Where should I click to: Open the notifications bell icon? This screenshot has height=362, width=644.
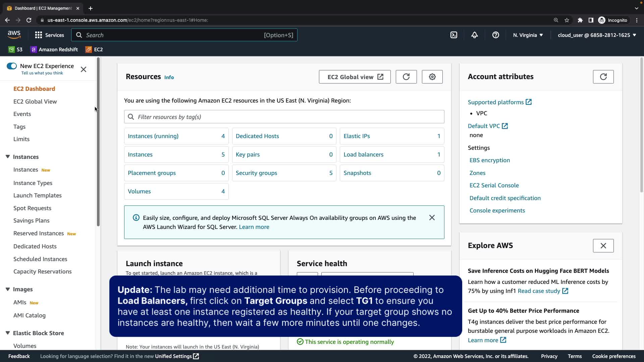[474, 35]
